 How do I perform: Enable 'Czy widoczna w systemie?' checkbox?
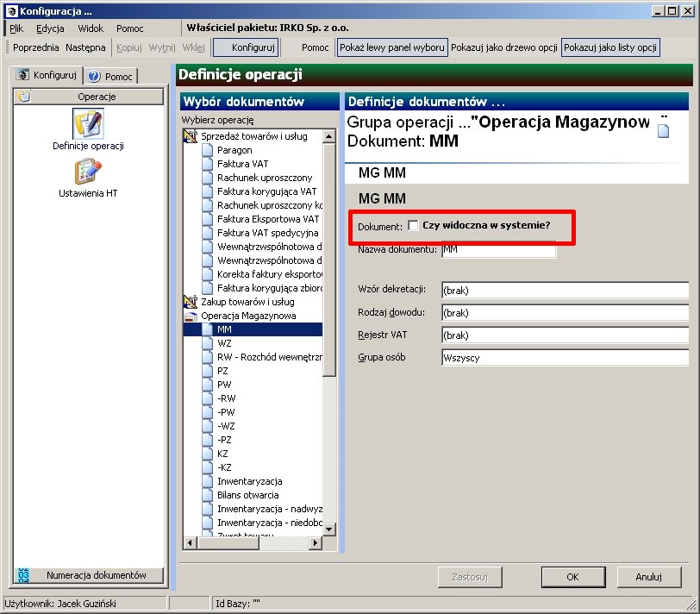point(414,225)
